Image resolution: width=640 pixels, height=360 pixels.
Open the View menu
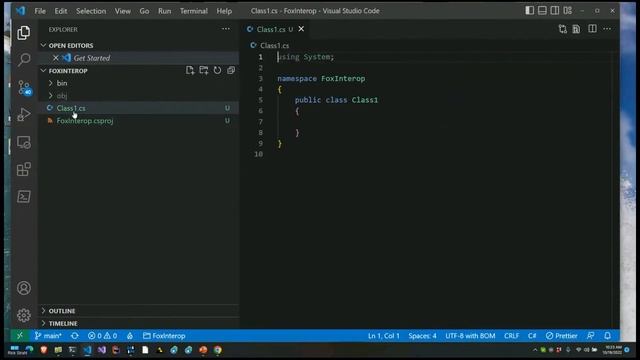pos(122,11)
